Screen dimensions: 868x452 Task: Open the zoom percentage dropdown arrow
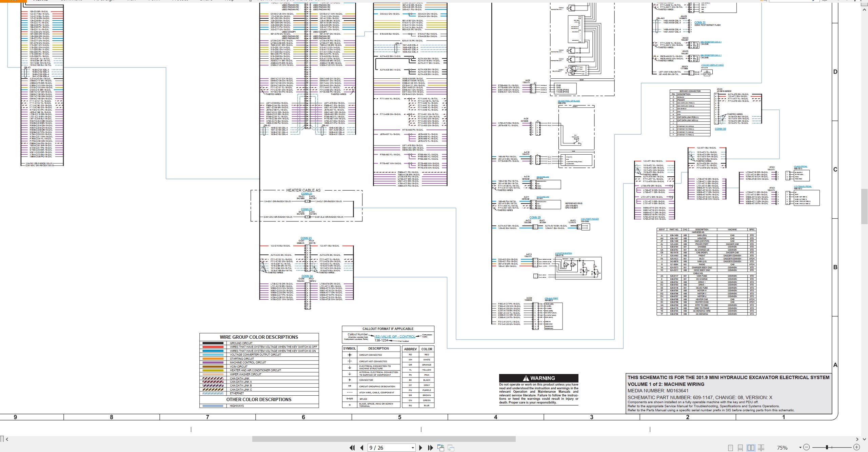pyautogui.click(x=800, y=448)
